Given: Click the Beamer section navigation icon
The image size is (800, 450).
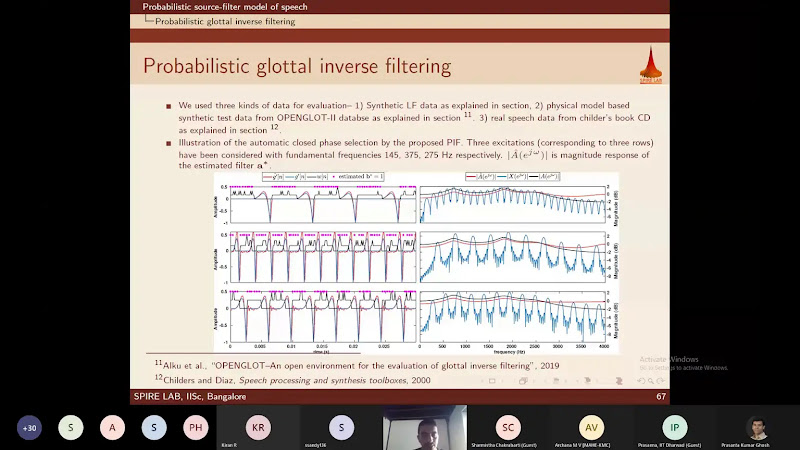Looking at the screenshot, I should [587, 381].
